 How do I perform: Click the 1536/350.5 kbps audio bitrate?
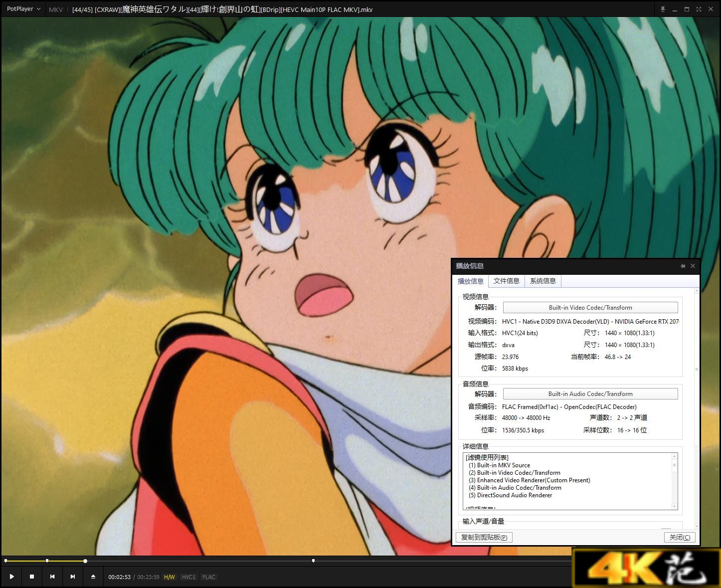[x=523, y=430]
